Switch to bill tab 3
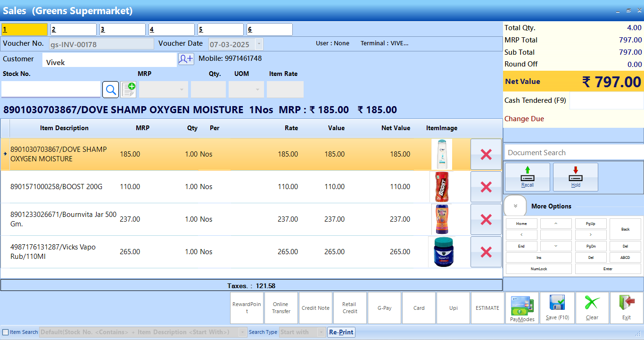This screenshot has width=644, height=340. click(123, 30)
